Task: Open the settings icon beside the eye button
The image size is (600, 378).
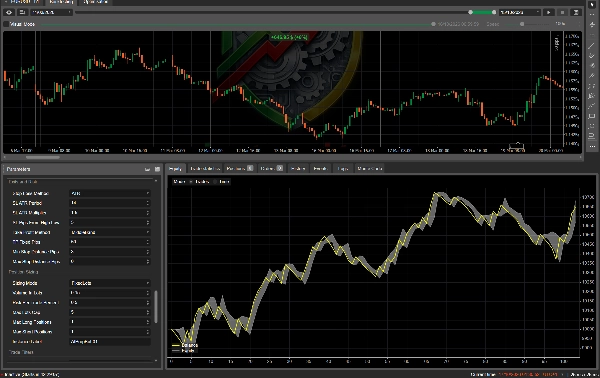Action: pos(23,12)
